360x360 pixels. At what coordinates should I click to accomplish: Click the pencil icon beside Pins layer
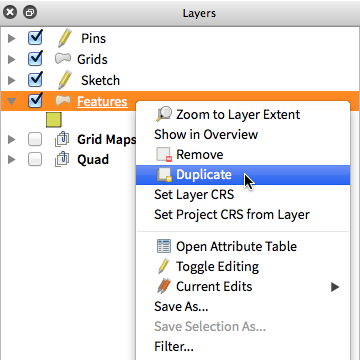click(64, 38)
